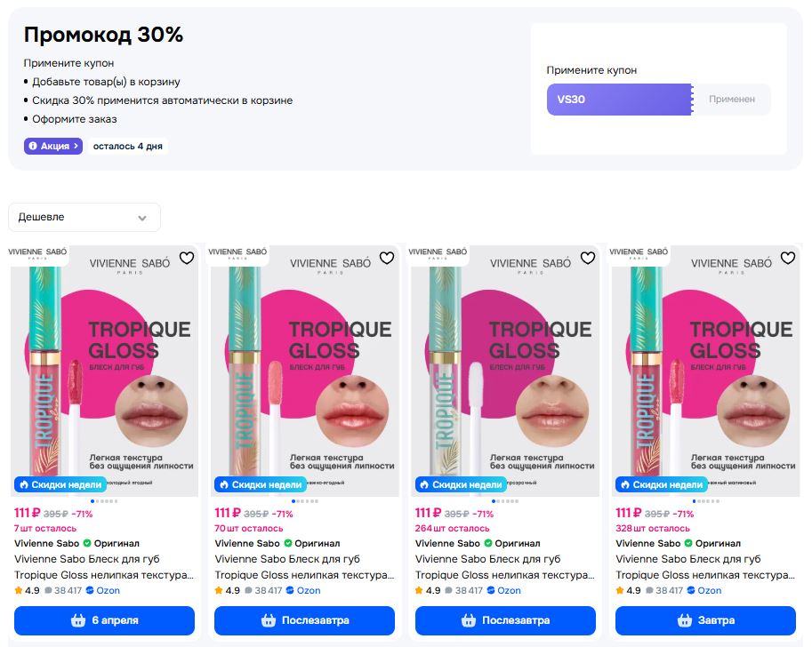Click verified Оригинал checkmark on fourth product
Screen dimensions: 812x647
pyautogui.click(x=689, y=543)
